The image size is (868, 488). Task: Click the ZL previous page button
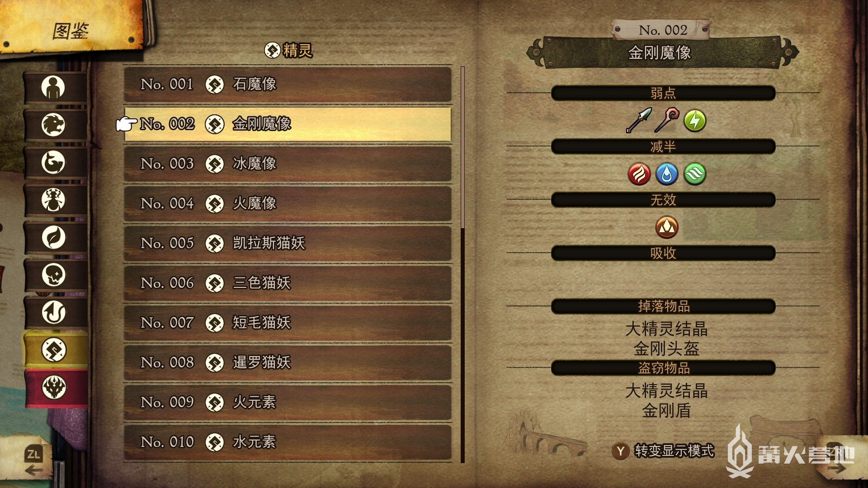[34, 460]
